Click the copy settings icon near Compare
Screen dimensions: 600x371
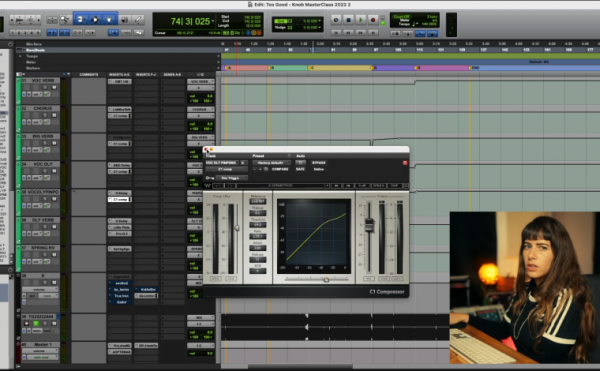pos(266,169)
